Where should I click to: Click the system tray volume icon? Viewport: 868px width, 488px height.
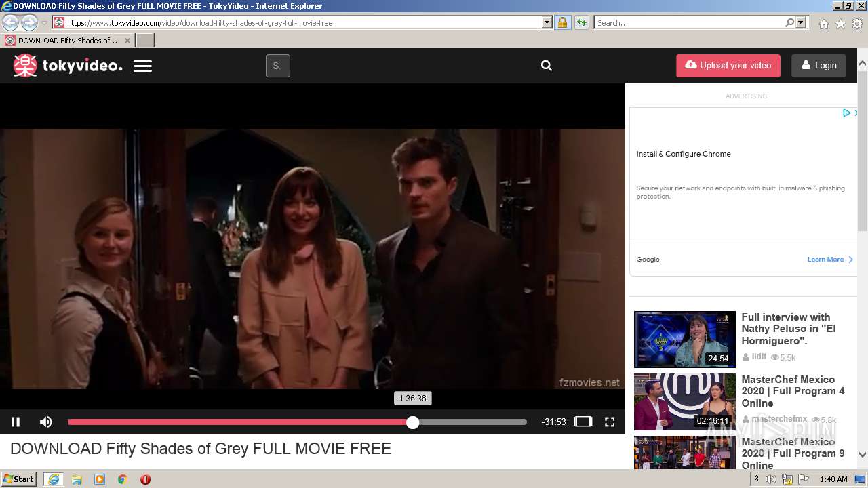coord(771,479)
